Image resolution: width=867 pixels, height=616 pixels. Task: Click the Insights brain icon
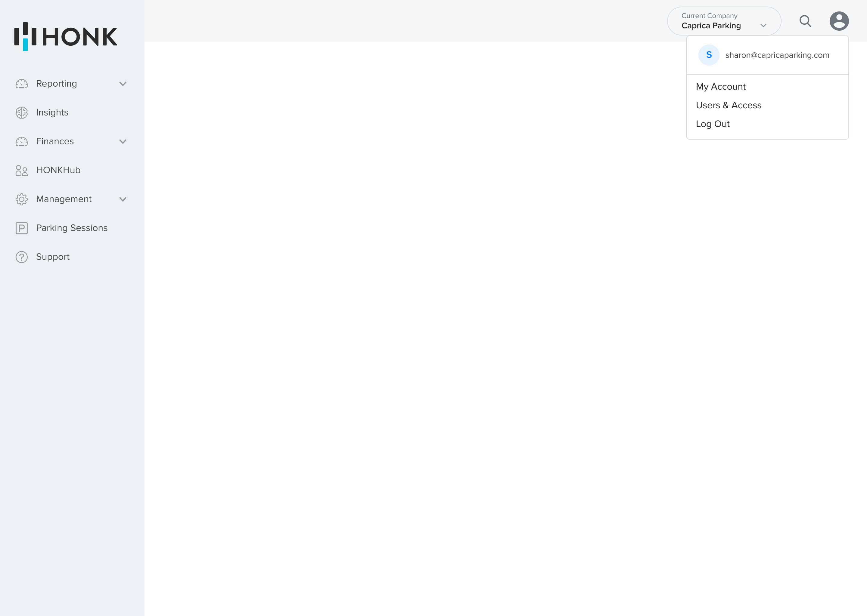coord(22,113)
